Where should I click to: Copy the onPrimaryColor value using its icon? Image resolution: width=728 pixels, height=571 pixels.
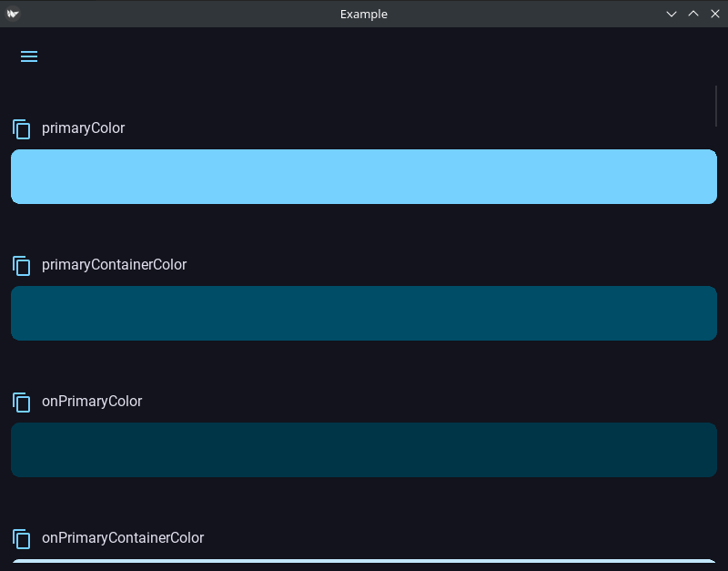21,403
